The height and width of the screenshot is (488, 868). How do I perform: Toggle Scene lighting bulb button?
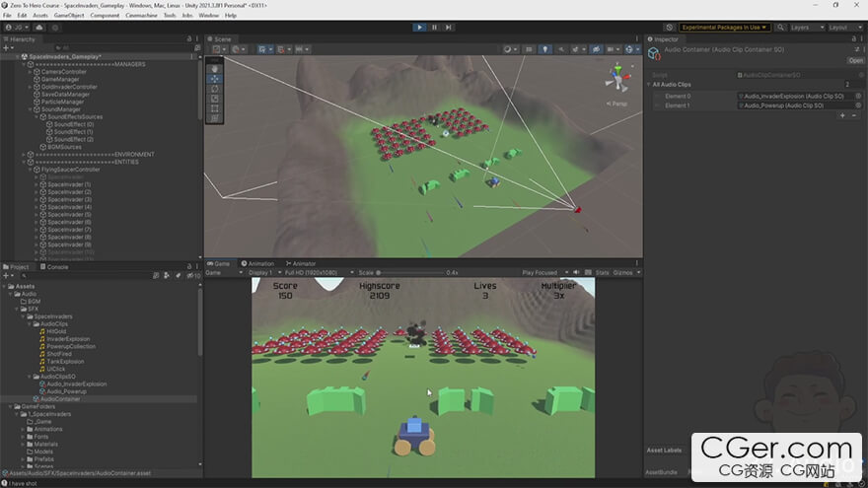(x=544, y=49)
